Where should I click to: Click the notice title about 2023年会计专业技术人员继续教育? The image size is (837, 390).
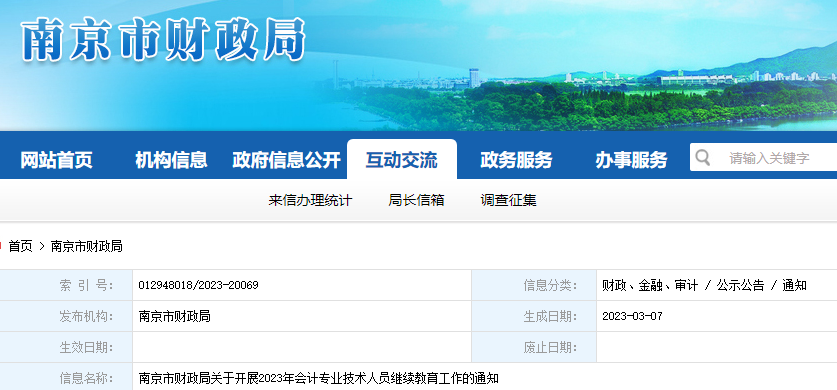point(319,379)
